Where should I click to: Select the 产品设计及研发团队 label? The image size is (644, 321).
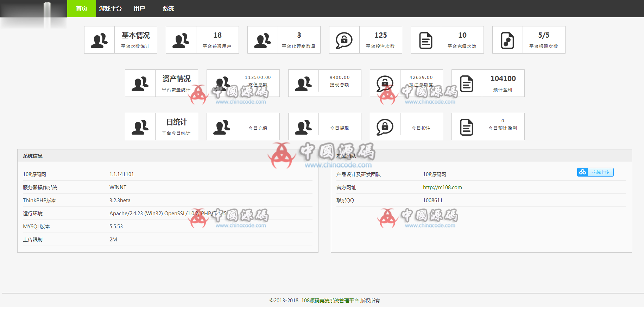[359, 174]
